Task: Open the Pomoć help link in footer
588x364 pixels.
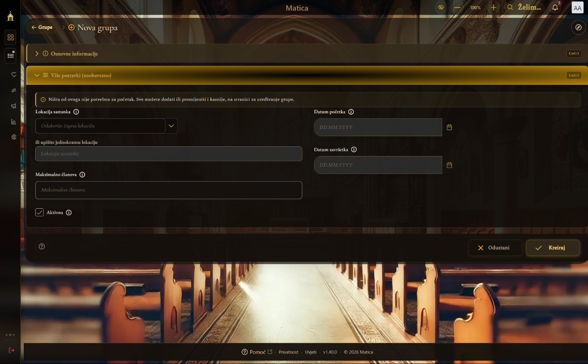Action: tap(257, 352)
